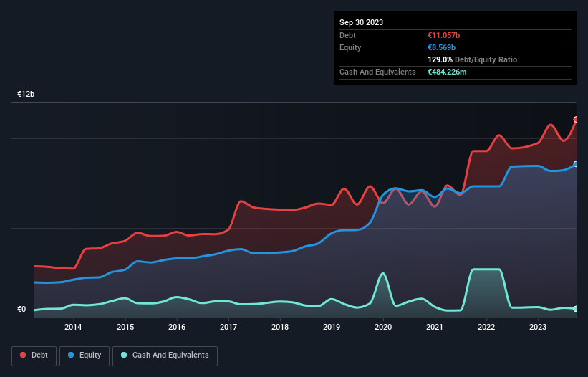The width and height of the screenshot is (588, 377).
Task: Click the 129.0% Debt/Equity Ratio text
Action: (473, 59)
